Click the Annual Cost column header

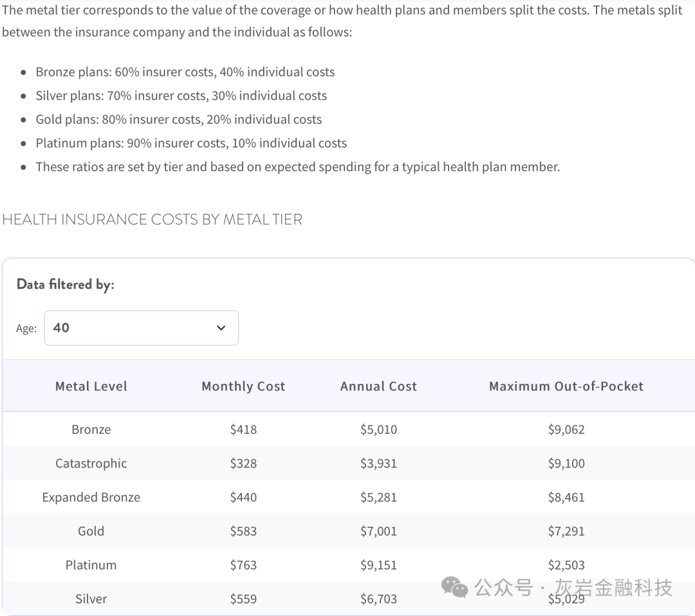(378, 386)
